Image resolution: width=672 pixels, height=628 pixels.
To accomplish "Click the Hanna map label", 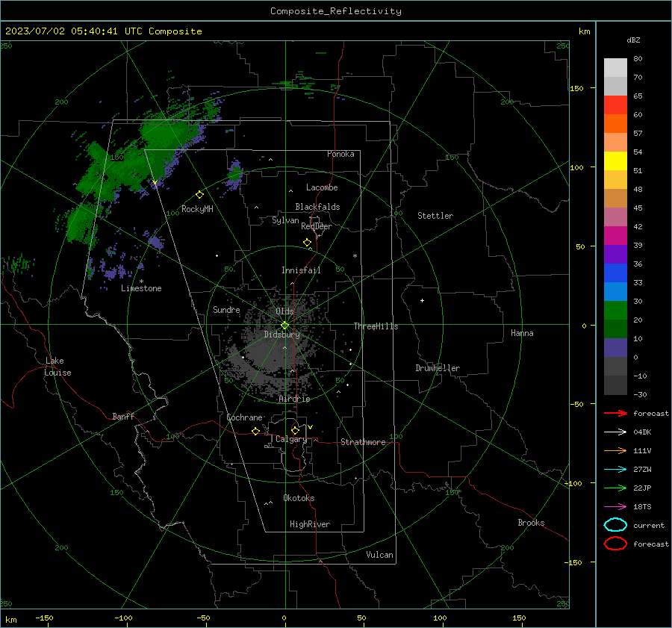I will 522,333.
